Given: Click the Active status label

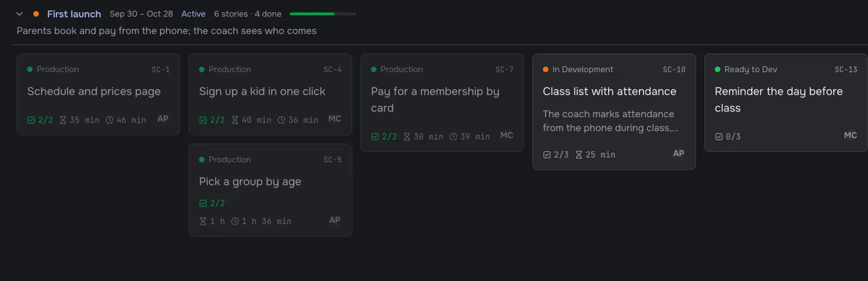Looking at the screenshot, I should pyautogui.click(x=193, y=14).
